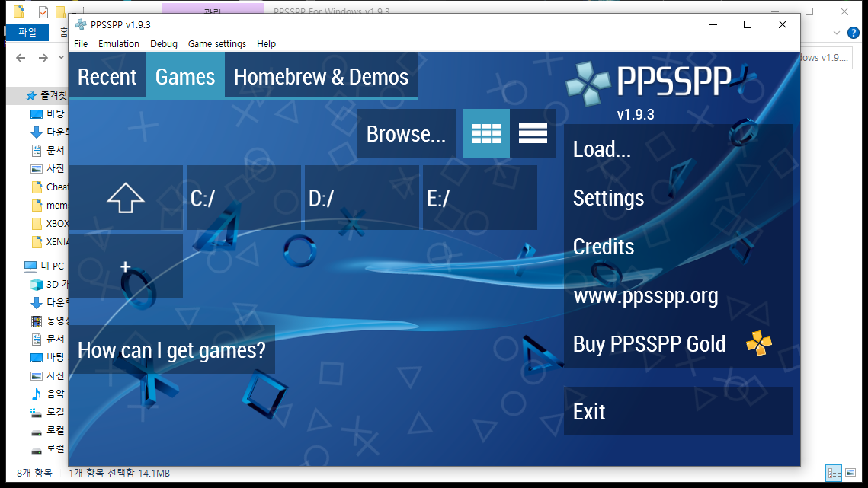Select 음악 music folder in Explorer sidebar
This screenshot has width=868, height=488.
tap(48, 394)
